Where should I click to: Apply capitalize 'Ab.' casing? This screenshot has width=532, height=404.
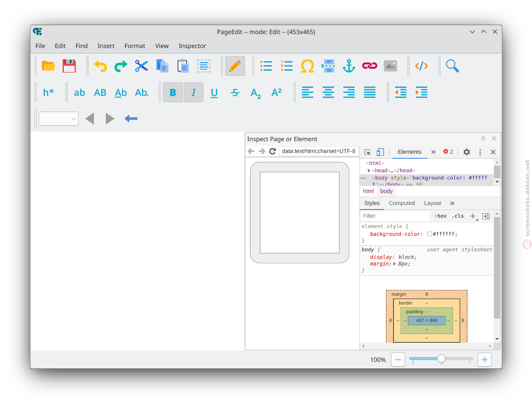142,93
